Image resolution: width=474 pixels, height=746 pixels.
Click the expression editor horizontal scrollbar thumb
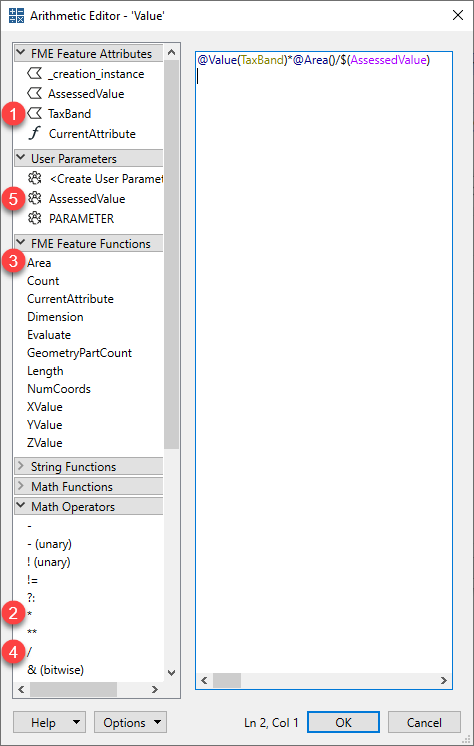pos(227,680)
